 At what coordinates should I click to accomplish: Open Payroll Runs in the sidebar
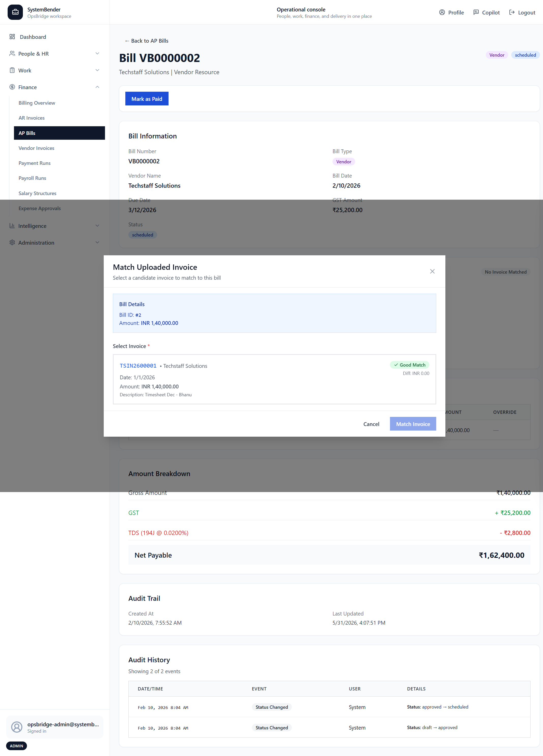point(59,178)
